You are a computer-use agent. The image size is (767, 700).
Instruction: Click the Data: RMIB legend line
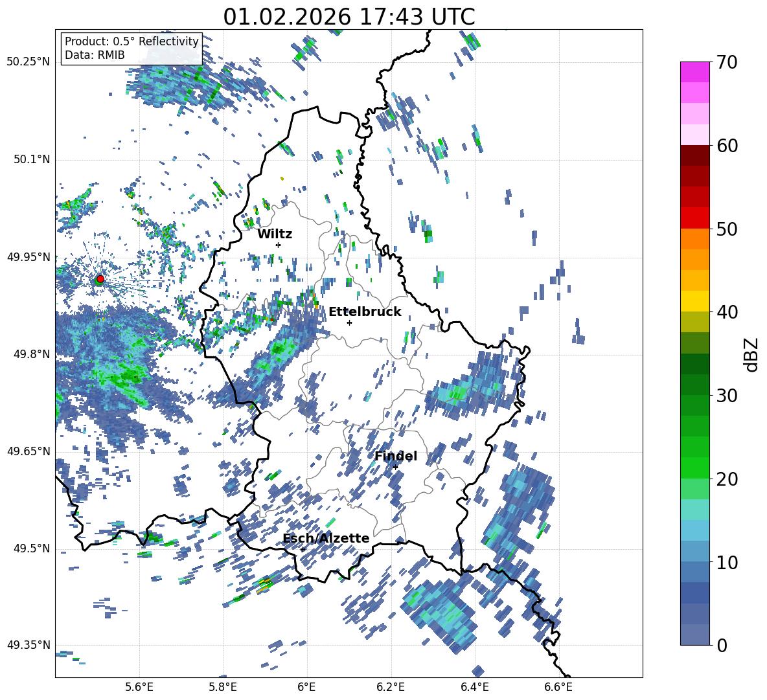tap(95, 55)
